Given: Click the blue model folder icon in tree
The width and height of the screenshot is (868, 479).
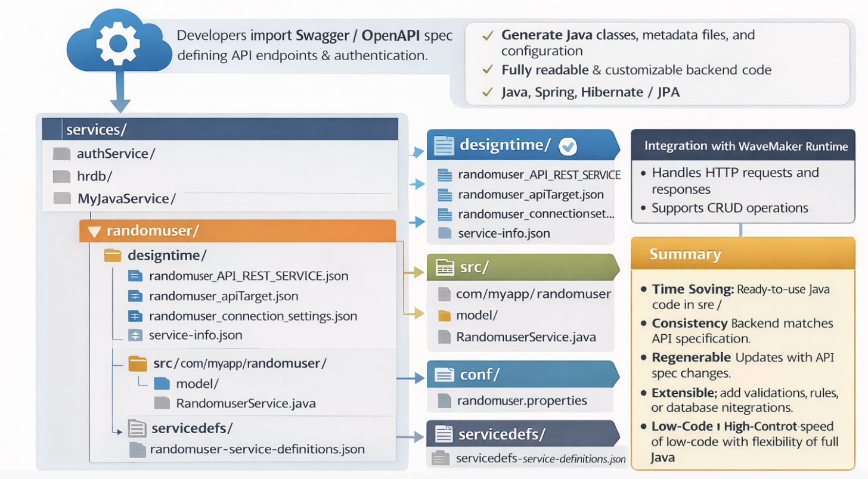Looking at the screenshot, I should (162, 383).
